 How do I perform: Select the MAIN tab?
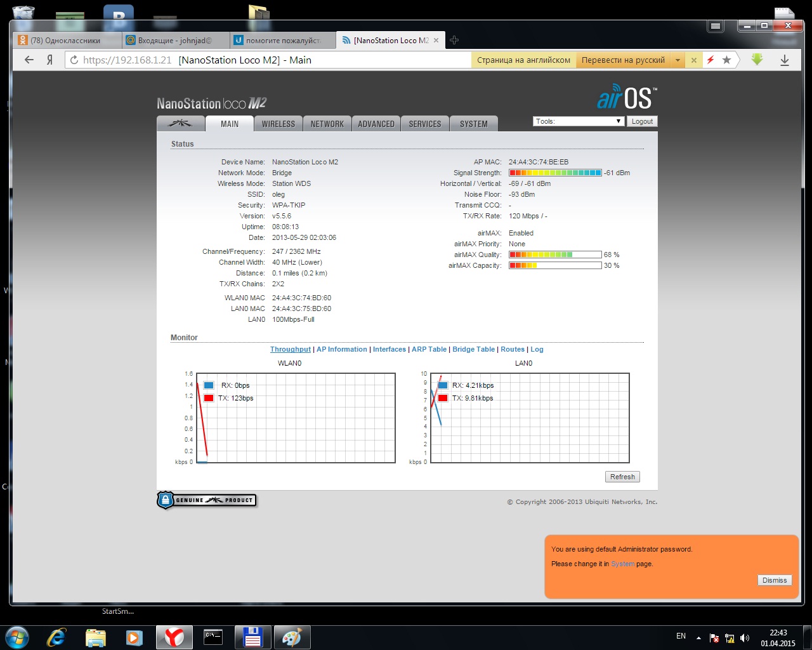(230, 124)
